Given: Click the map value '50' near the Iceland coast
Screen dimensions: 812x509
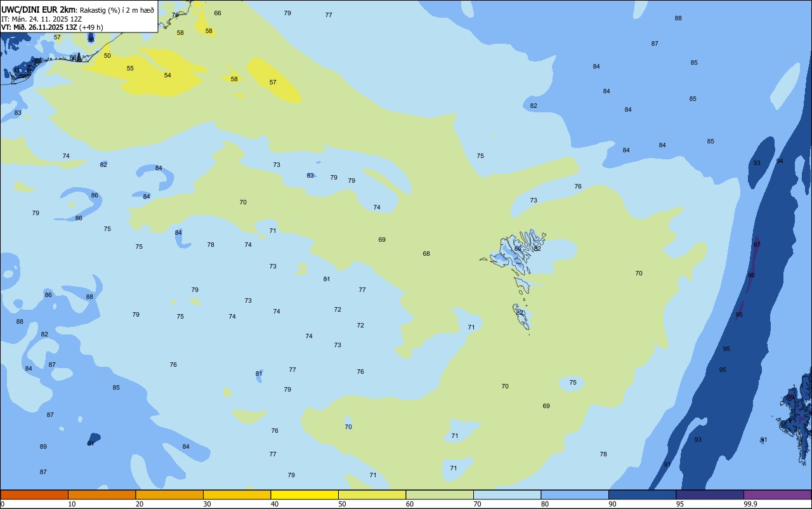Looking at the screenshot, I should pos(107,56).
